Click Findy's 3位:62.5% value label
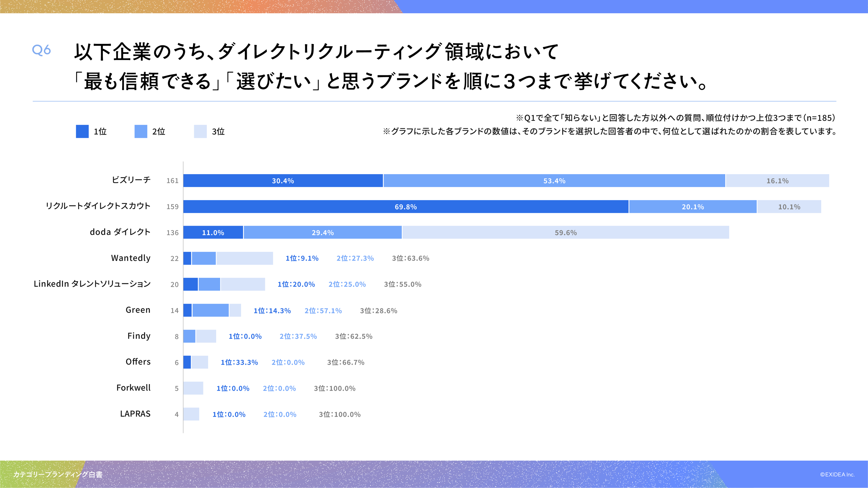The height and width of the screenshot is (488, 868). (x=353, y=336)
